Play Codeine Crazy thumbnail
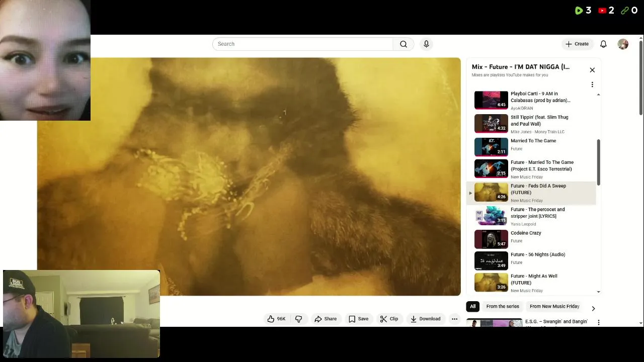 click(491, 239)
